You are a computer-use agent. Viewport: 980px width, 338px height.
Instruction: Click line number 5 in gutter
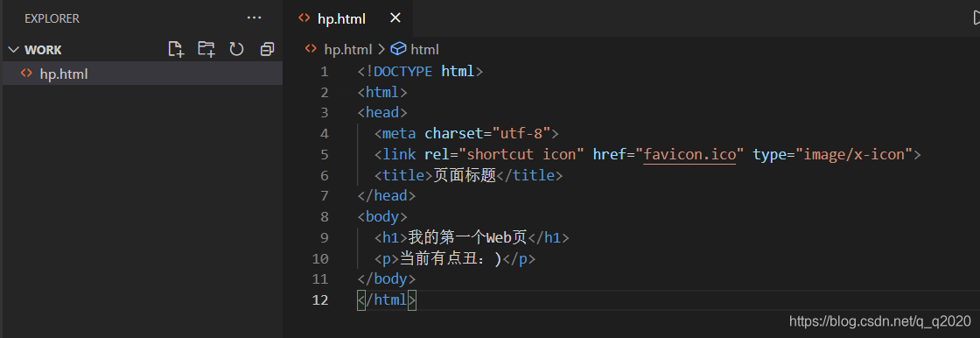point(324,154)
